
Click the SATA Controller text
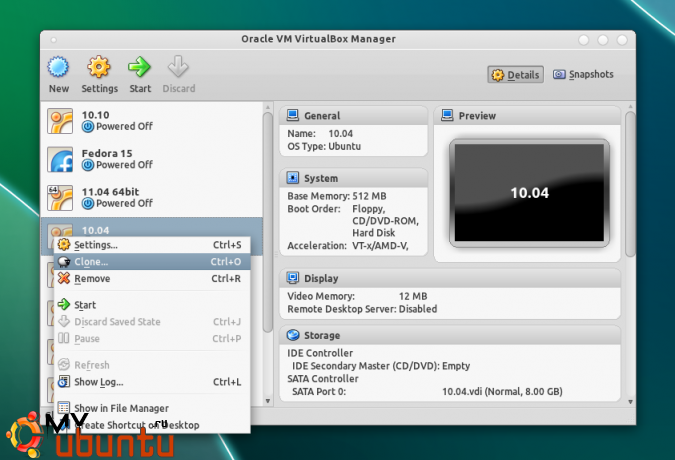click(323, 379)
